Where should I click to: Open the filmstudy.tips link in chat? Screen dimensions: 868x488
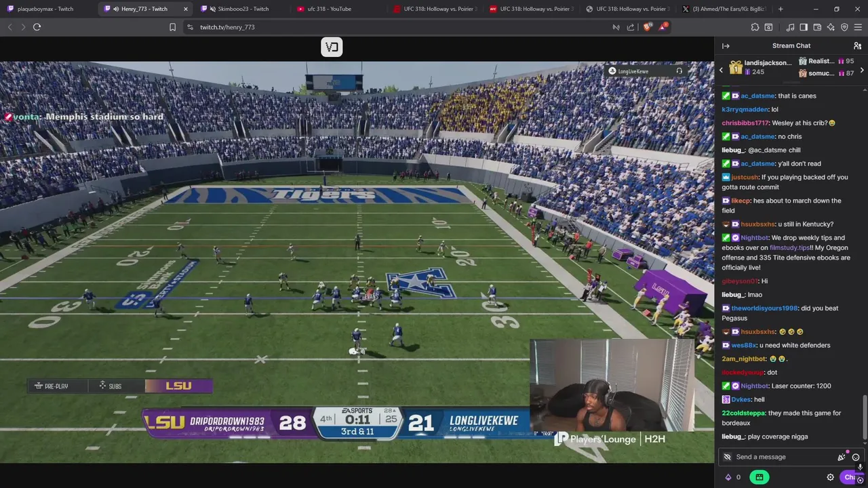[790, 248]
